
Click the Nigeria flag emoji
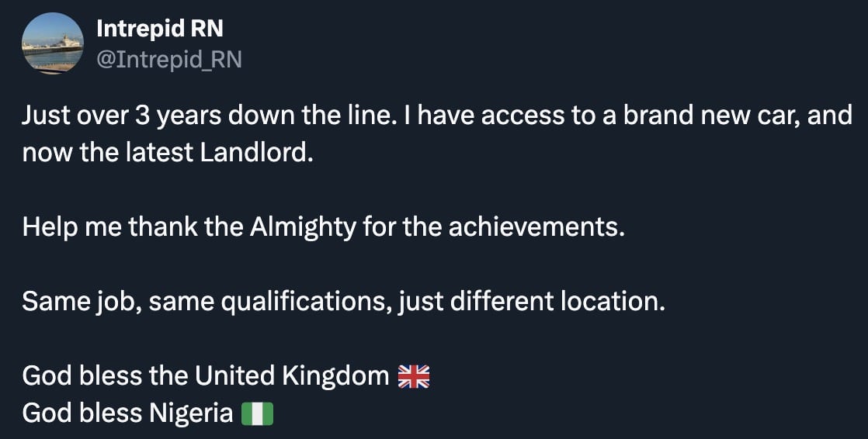click(x=257, y=414)
